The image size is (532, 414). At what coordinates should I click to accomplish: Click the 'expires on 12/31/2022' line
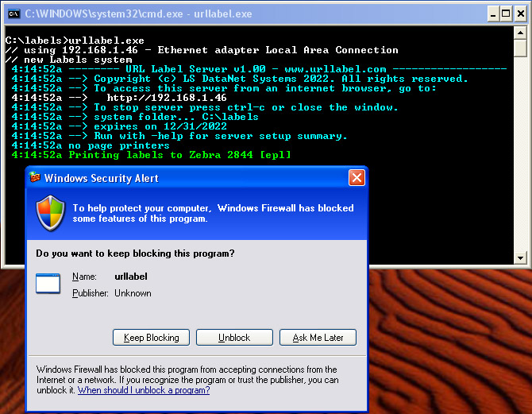pyautogui.click(x=119, y=126)
